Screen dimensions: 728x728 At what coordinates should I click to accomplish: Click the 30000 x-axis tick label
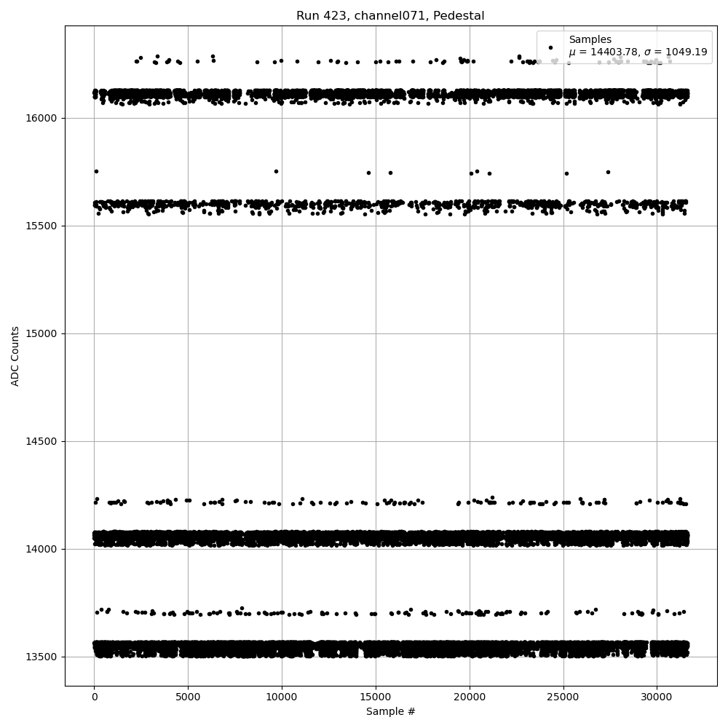(x=657, y=697)
